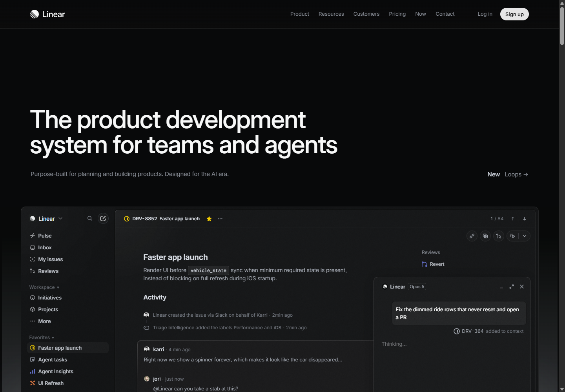Click the Initiatives icon
The image size is (565, 392).
pos(33,298)
